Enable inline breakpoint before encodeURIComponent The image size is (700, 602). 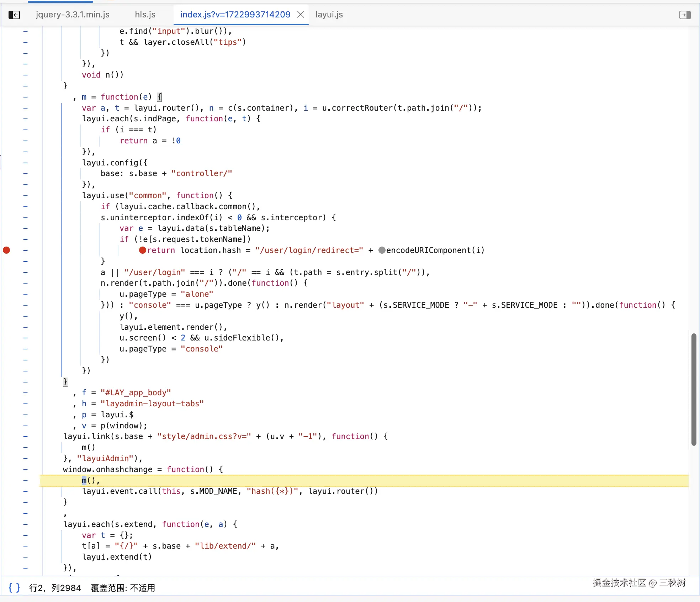tap(382, 250)
